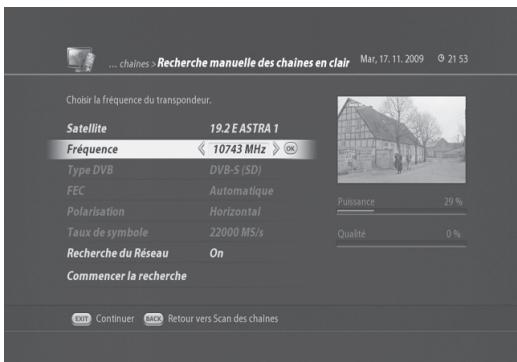Click the '... chaînes' breadcrumb
The image size is (517, 362).
[x=129, y=64]
